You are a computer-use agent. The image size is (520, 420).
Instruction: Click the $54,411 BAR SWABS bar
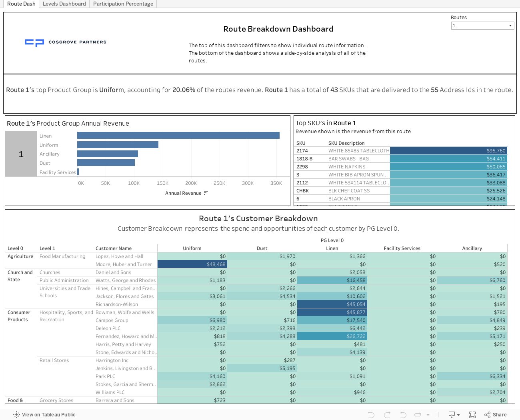[448, 159]
